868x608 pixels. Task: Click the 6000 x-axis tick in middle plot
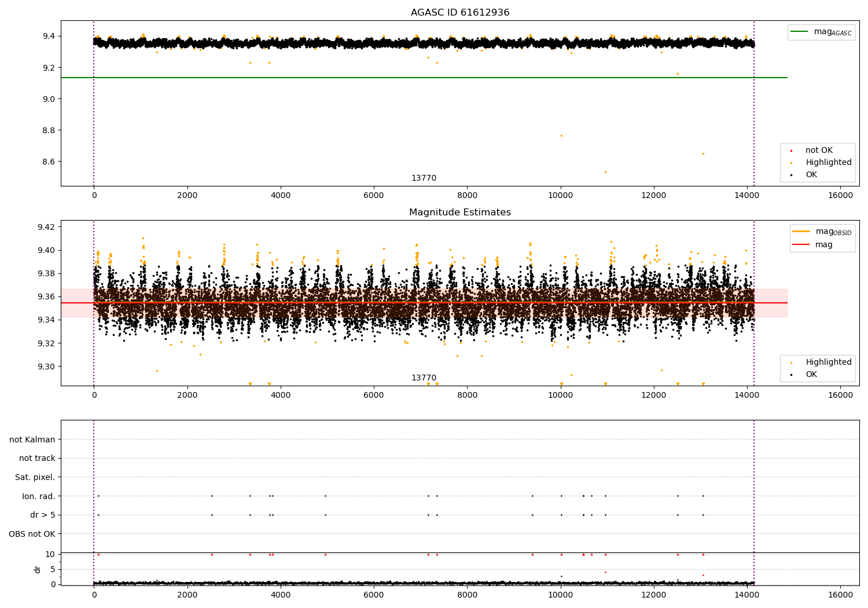(374, 395)
